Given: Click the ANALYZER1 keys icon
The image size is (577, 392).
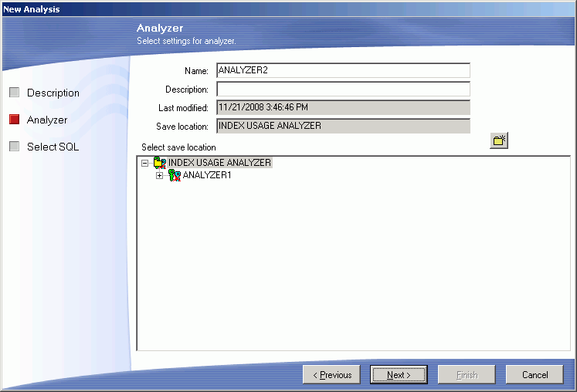Looking at the screenshot, I should 175,175.
